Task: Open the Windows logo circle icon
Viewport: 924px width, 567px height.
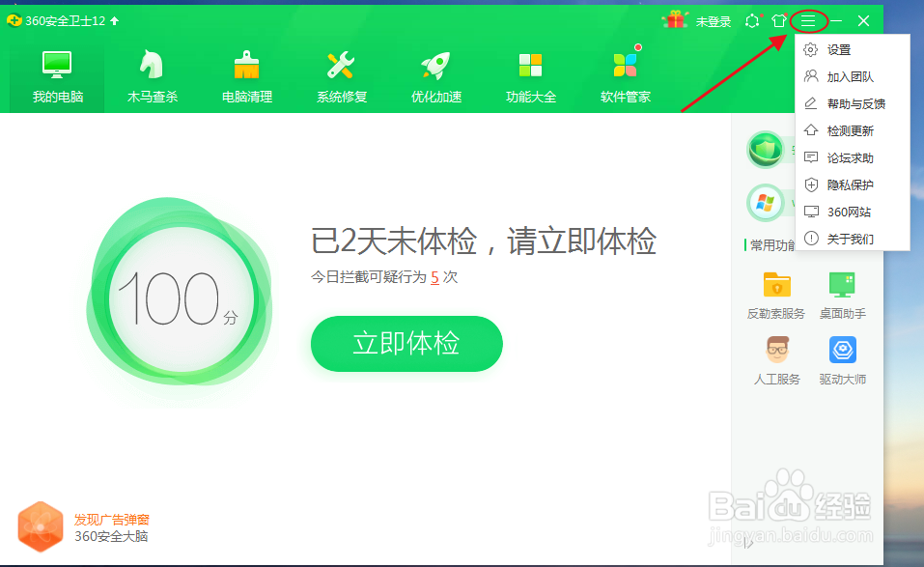Action: (x=766, y=204)
